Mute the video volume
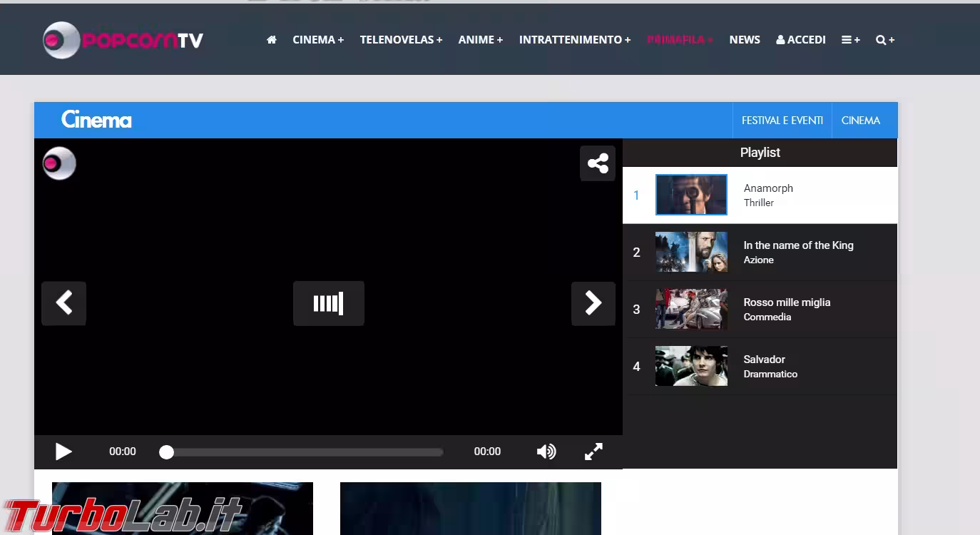Viewport: 980px width, 535px height. pos(546,451)
